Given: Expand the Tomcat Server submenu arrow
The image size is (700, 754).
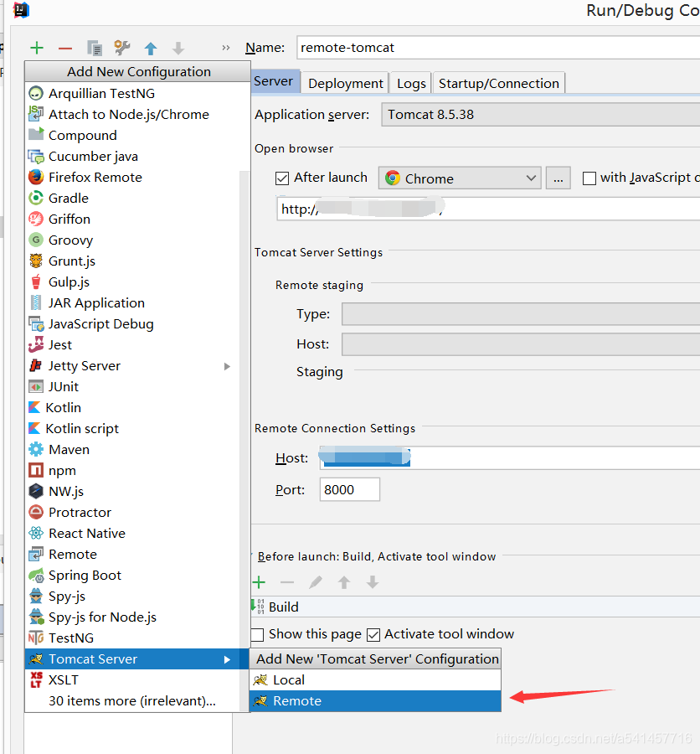Looking at the screenshot, I should (x=227, y=659).
